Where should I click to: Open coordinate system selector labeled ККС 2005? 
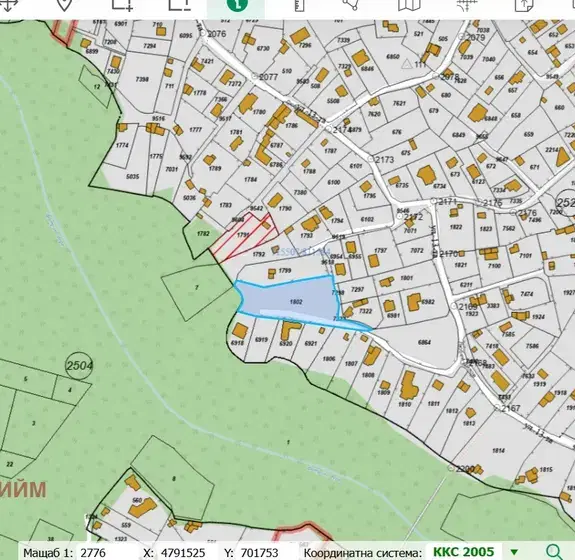pos(464,552)
